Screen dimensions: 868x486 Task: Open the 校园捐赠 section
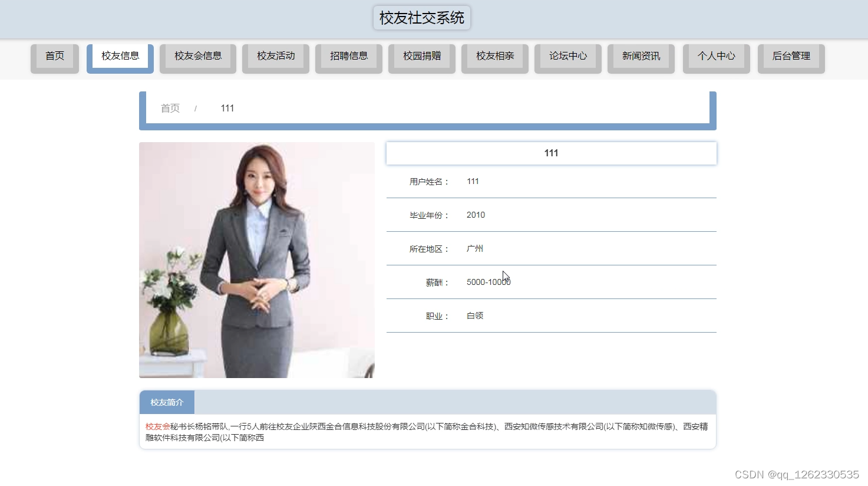(x=421, y=55)
